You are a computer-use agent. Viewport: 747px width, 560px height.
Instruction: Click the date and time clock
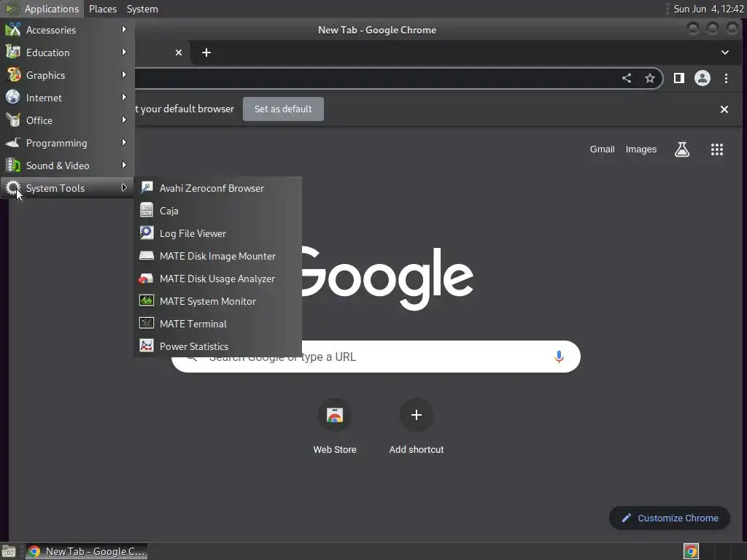708,9
